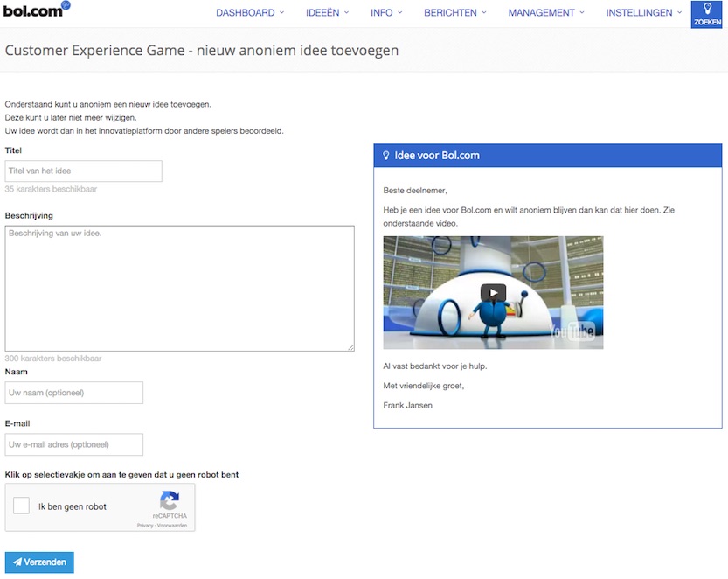Open the Info menu

click(x=386, y=13)
